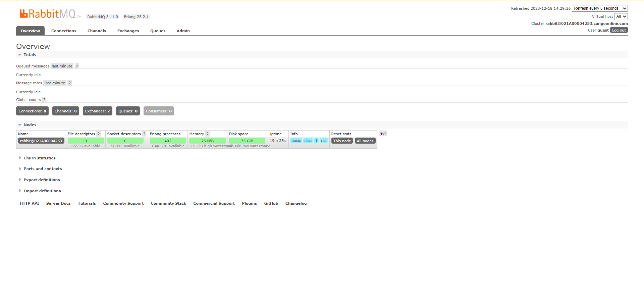Change Message rates last minute range
The height and width of the screenshot is (302, 644).
(x=55, y=83)
